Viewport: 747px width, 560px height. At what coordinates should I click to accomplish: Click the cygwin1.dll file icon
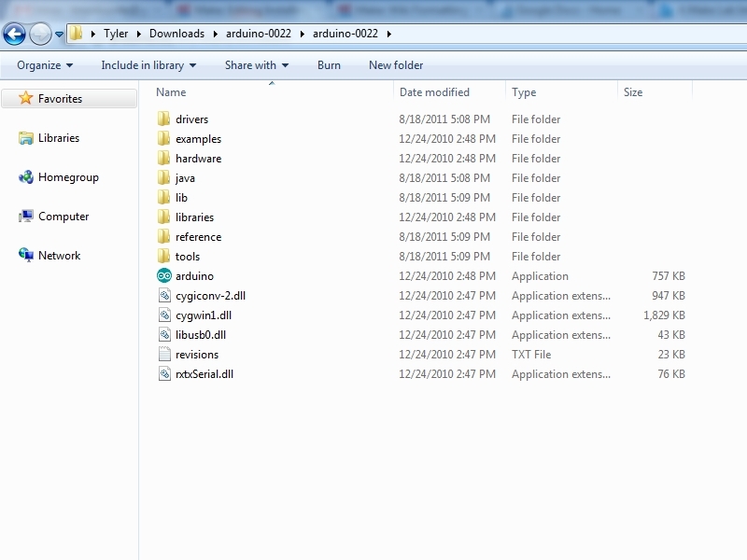point(164,315)
